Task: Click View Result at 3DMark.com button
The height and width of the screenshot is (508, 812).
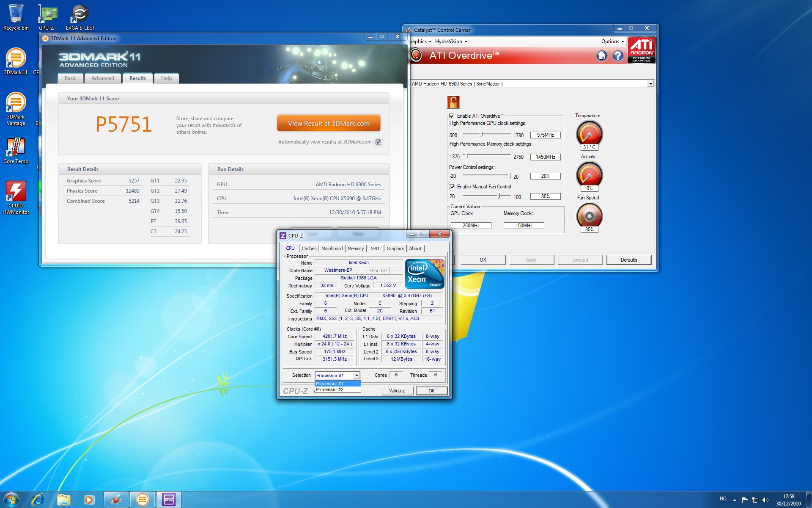Action: point(329,124)
